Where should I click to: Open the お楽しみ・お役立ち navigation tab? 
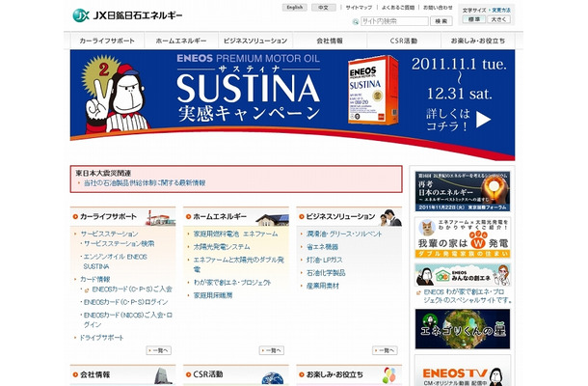(x=478, y=41)
